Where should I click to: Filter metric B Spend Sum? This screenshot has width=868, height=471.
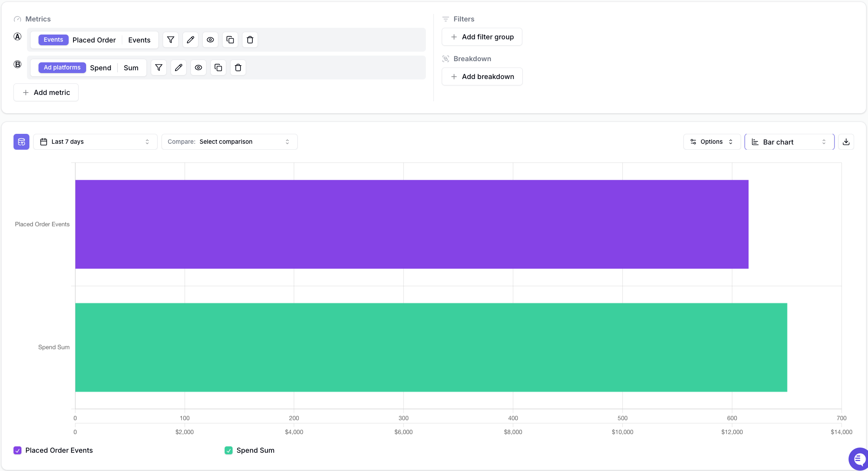tap(159, 68)
